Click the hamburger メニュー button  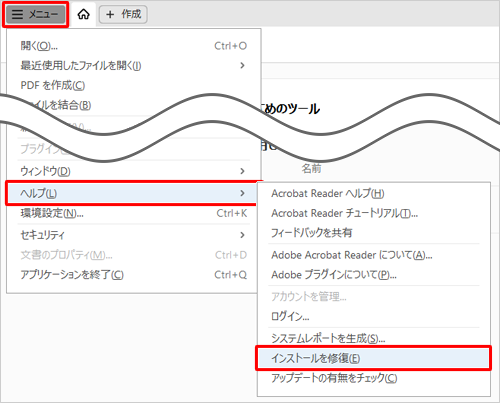tap(35, 14)
